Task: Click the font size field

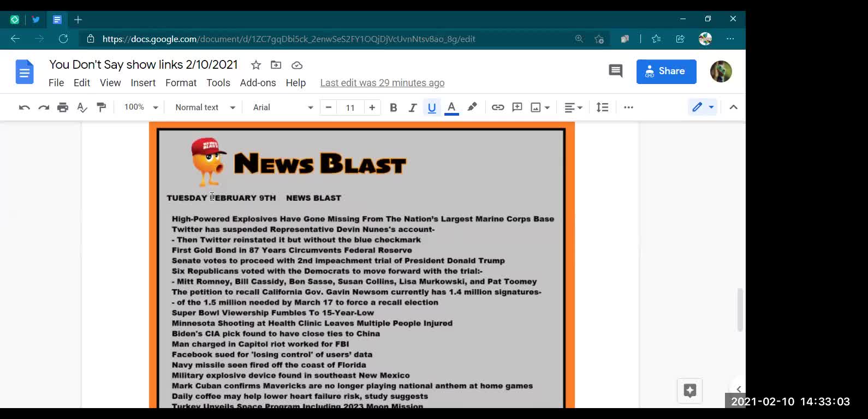Action: (x=350, y=107)
